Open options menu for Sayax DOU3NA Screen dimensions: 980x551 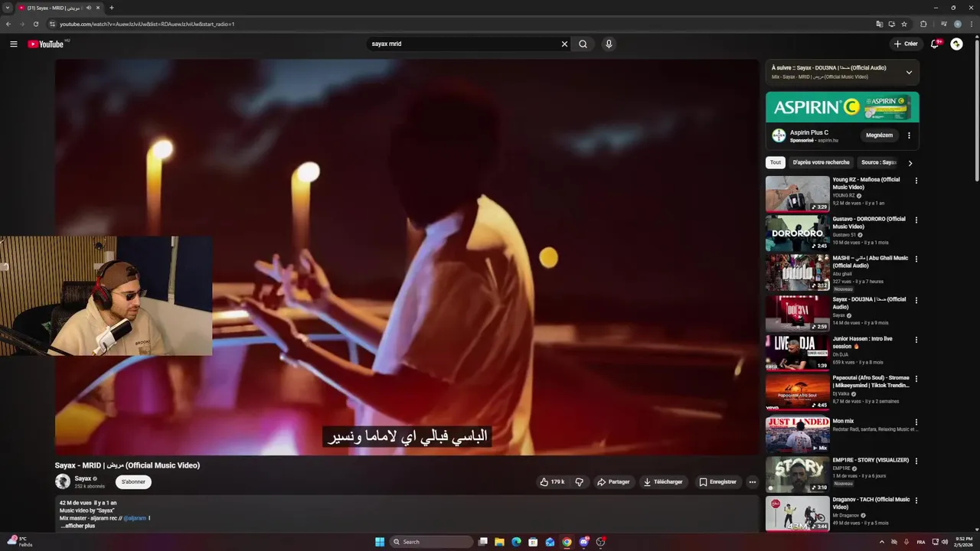tap(916, 301)
